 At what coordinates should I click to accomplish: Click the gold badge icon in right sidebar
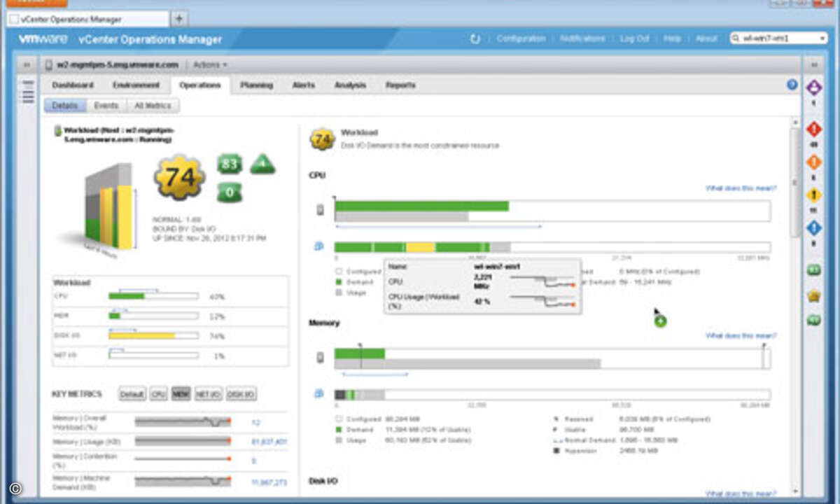tap(813, 296)
